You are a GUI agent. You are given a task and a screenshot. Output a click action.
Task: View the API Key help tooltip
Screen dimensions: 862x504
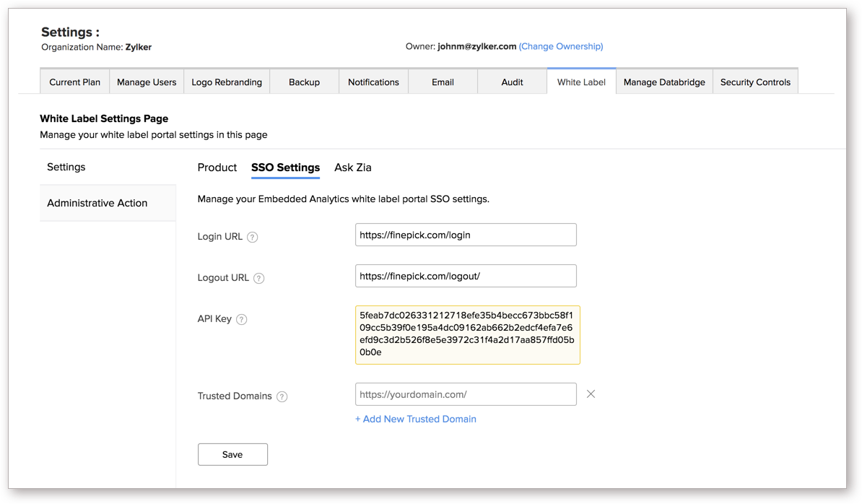click(x=243, y=318)
